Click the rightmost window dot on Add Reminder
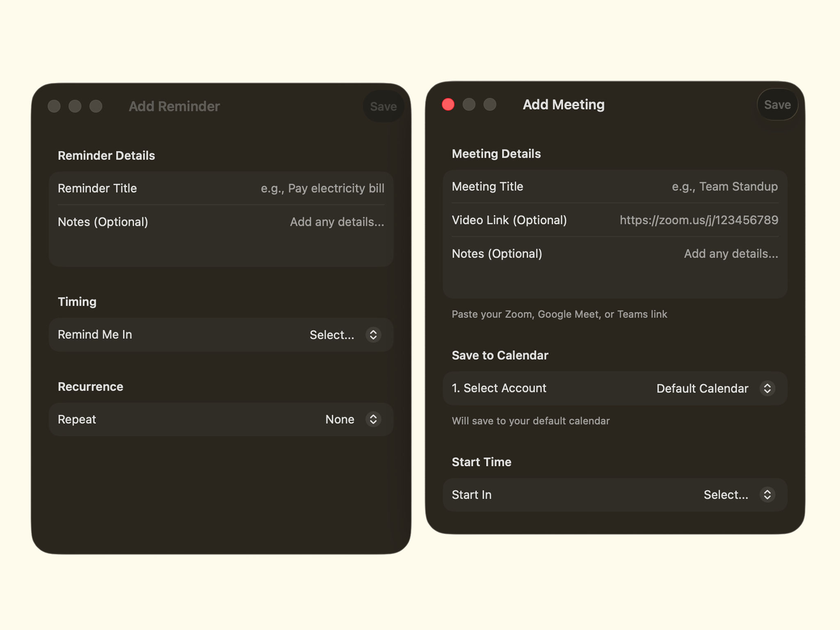This screenshot has width=840, height=630. pyautogui.click(x=96, y=106)
